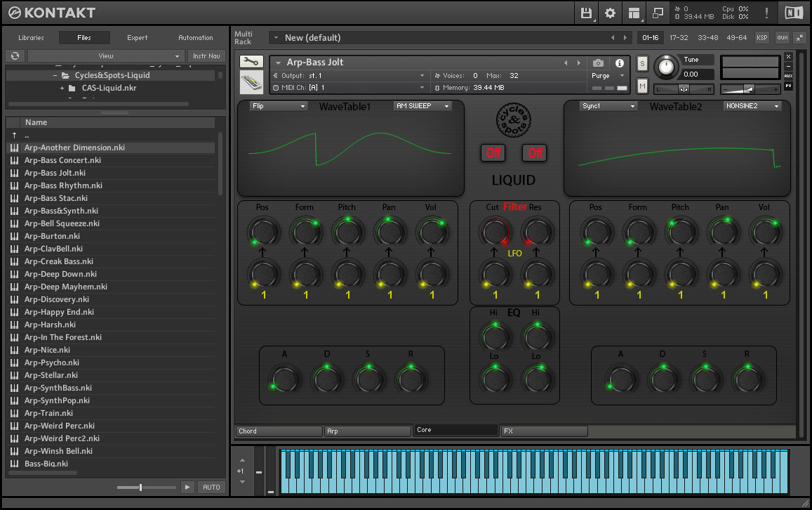Toggle AUTO preview playback

tap(211, 488)
